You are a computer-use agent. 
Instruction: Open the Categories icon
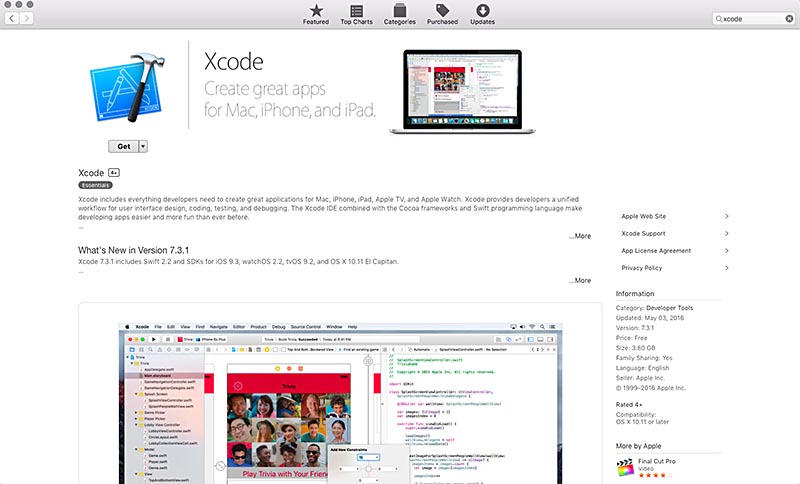pyautogui.click(x=399, y=11)
